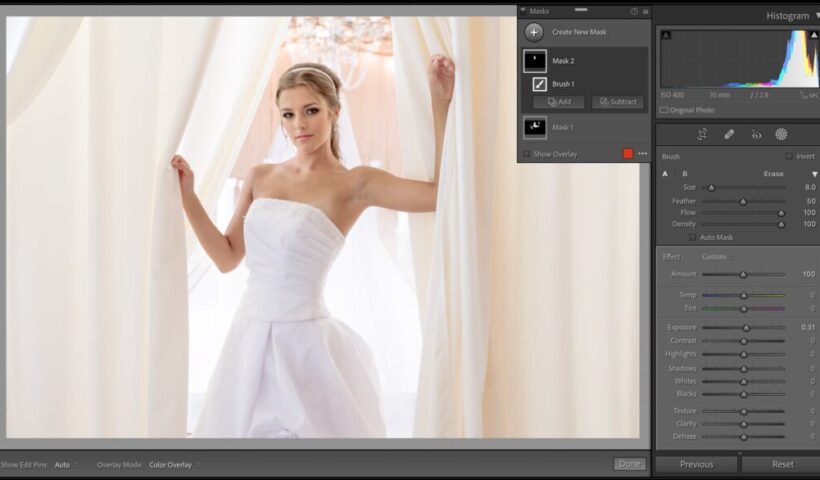The width and height of the screenshot is (820, 480).
Task: Open the mask overlay options ellipsis menu
Action: [642, 154]
